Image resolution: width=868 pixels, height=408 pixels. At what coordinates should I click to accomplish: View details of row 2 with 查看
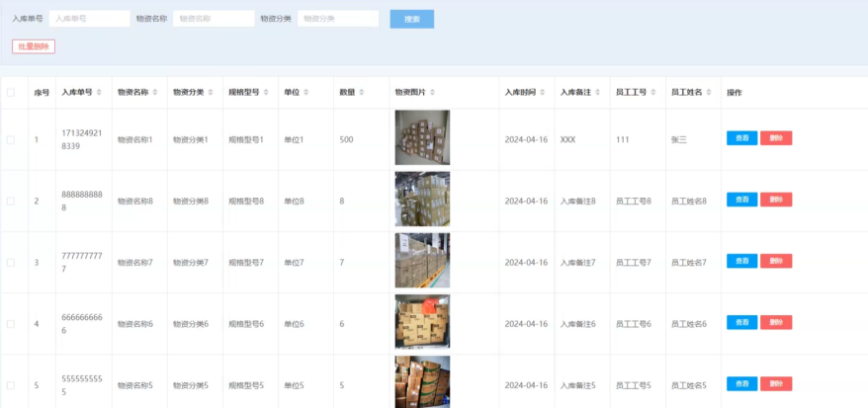741,200
